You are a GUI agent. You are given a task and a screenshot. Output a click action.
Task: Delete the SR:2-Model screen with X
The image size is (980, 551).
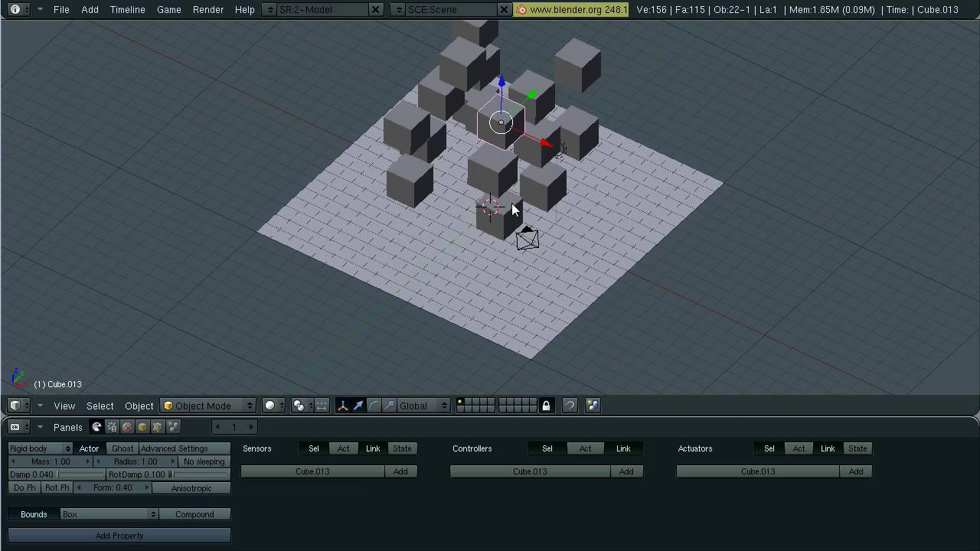[x=375, y=10]
